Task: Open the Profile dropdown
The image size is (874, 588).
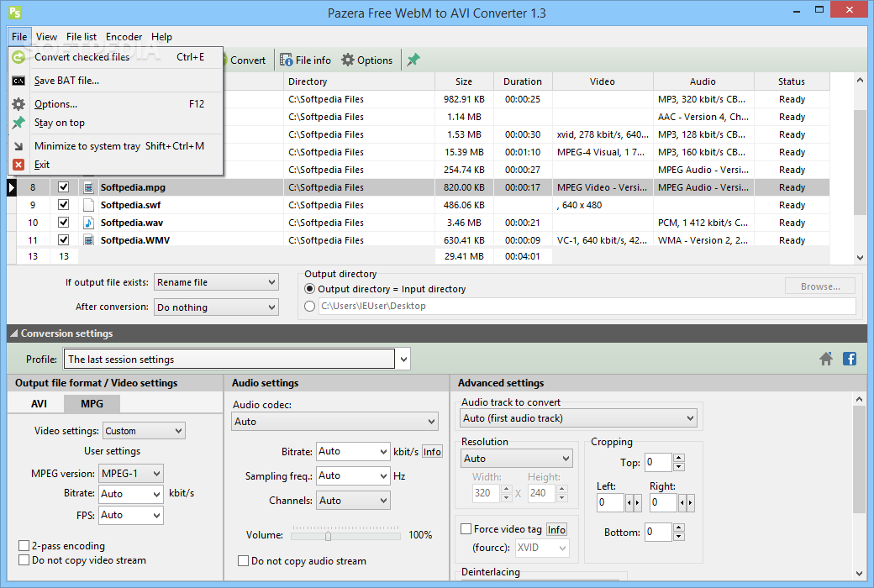Action: pyautogui.click(x=403, y=360)
